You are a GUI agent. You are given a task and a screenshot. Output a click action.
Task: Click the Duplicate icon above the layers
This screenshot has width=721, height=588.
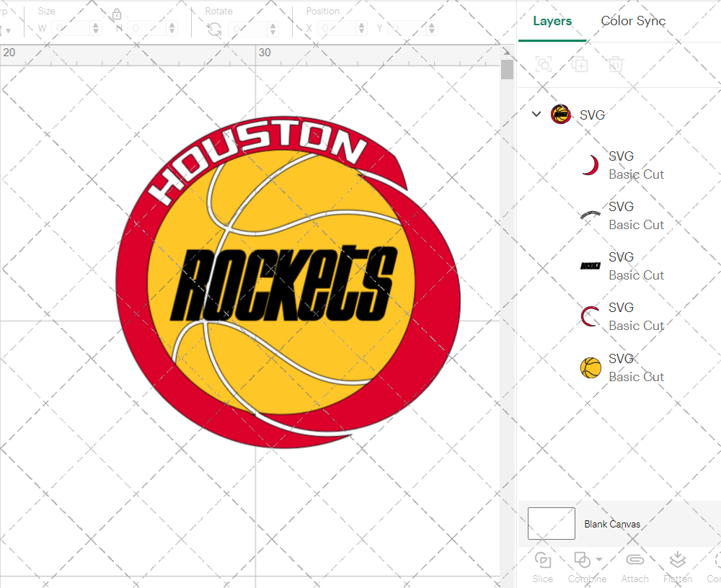[579, 64]
